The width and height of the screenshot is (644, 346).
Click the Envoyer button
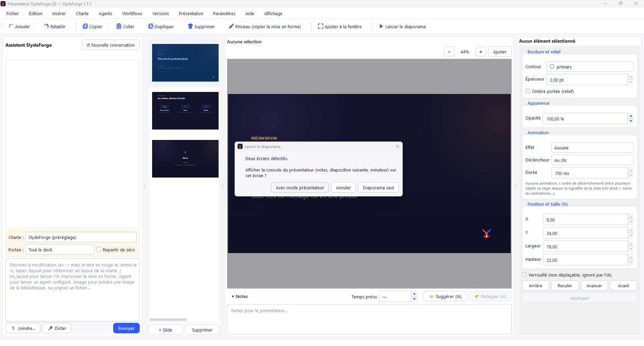[126, 328]
